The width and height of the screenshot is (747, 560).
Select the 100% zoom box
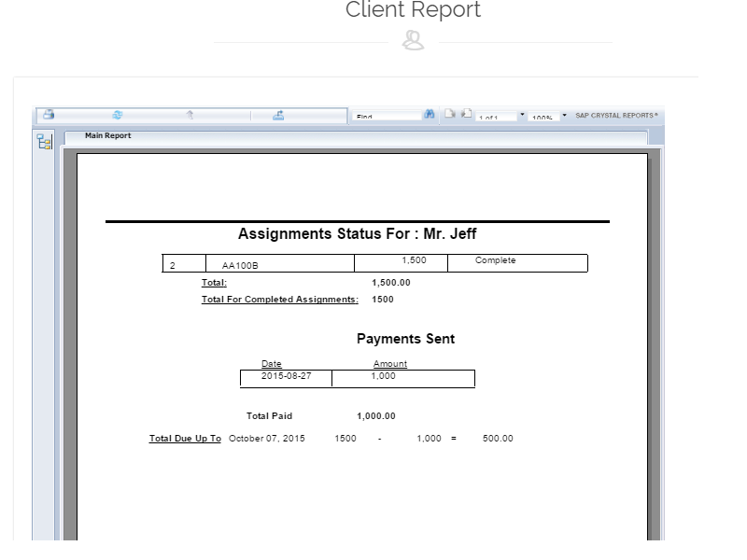[543, 117]
